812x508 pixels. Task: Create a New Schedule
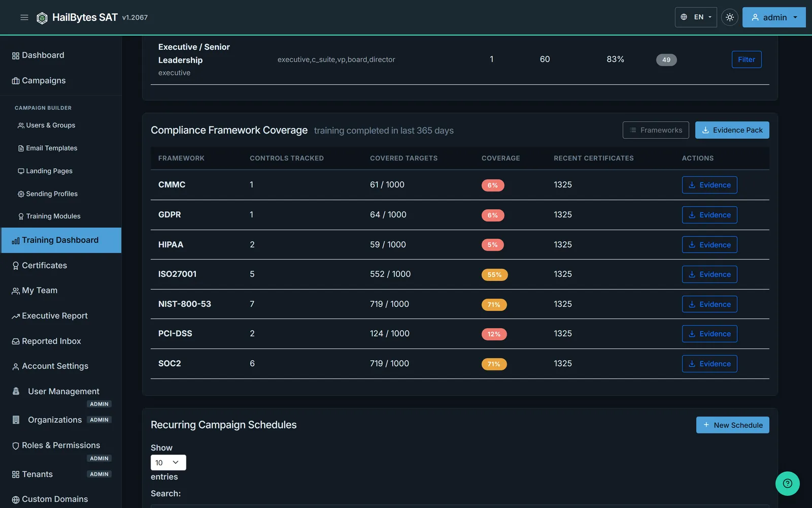point(733,425)
